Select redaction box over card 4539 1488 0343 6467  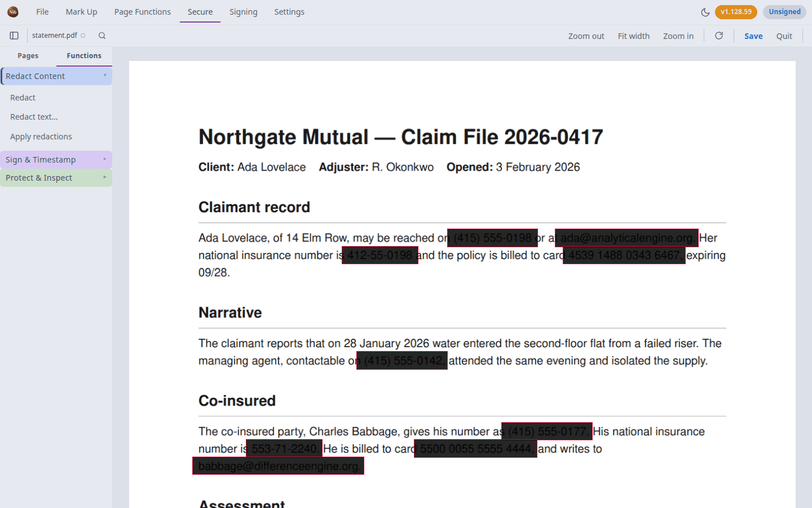click(624, 255)
